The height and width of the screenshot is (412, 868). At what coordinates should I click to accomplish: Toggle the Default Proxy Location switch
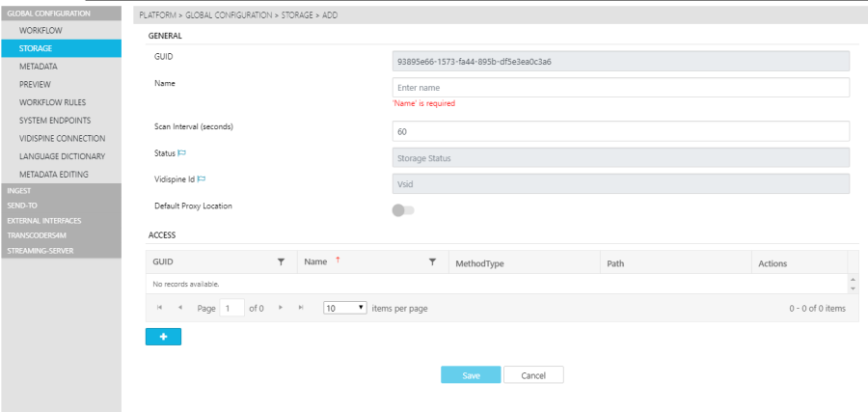pos(402,209)
